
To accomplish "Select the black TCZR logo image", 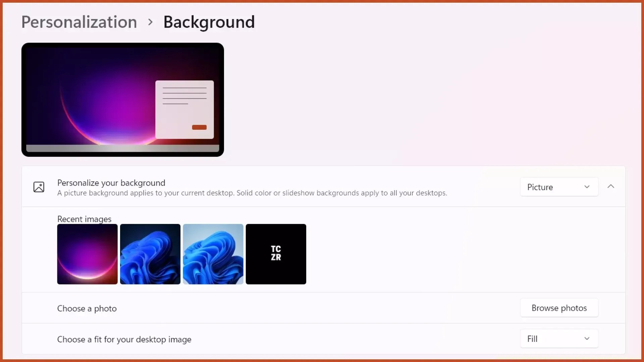I will [x=276, y=254].
